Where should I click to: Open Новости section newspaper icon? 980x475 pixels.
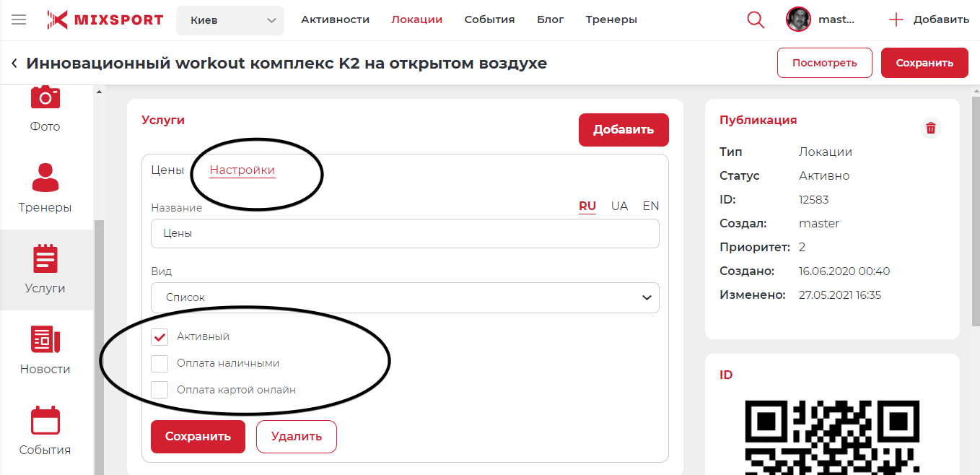click(x=45, y=339)
